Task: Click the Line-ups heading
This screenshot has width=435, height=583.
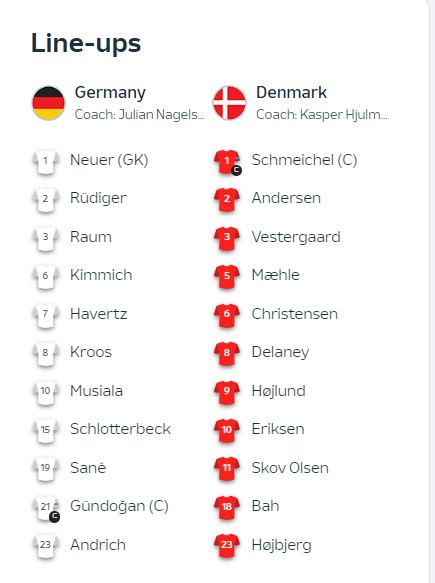Action: pyautogui.click(x=86, y=44)
